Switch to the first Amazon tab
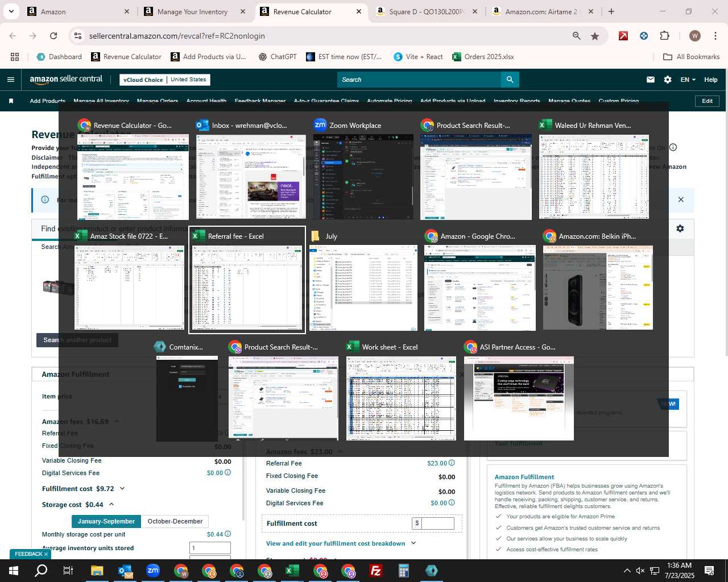728x582 pixels. pos(78,11)
